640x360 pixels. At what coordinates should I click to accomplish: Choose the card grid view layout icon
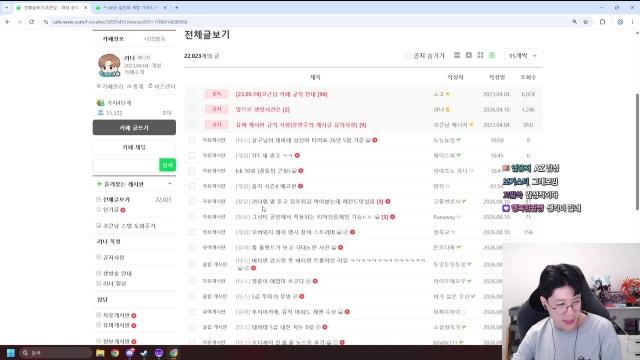pyautogui.click(x=480, y=55)
